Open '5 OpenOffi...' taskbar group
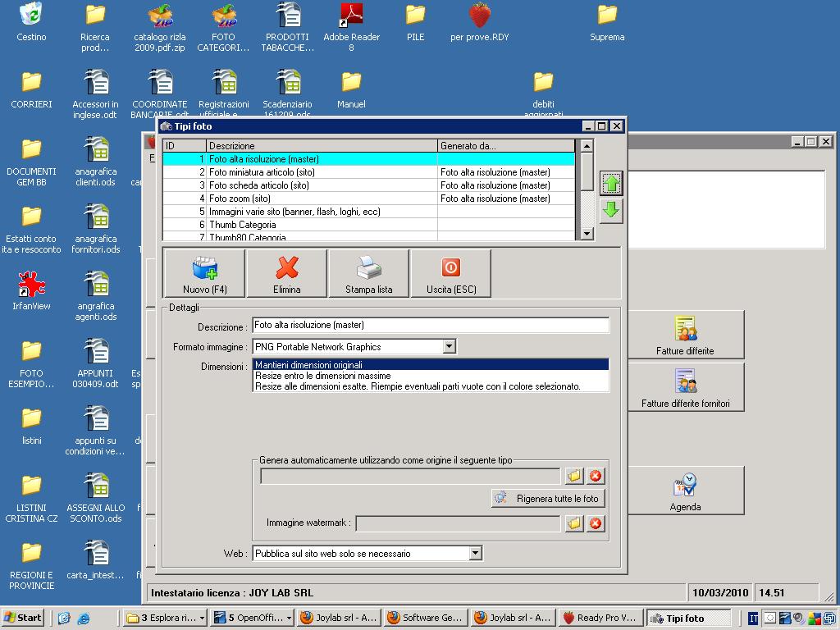The image size is (840, 630). coord(252,618)
